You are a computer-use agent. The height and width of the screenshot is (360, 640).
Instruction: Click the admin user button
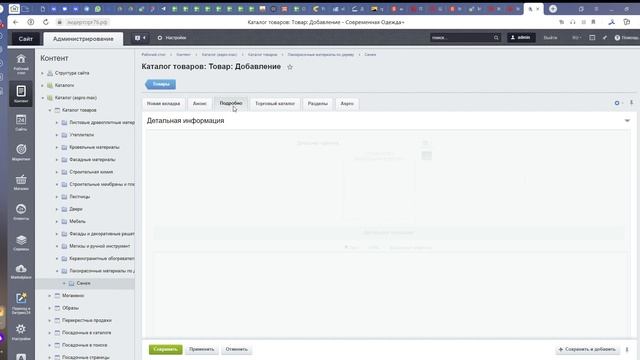(521, 38)
